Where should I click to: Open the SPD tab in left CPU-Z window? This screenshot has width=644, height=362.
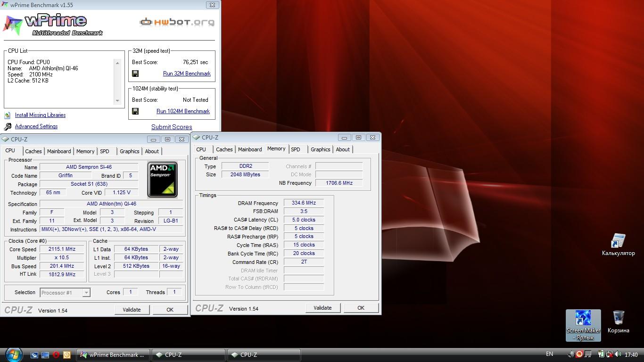click(105, 151)
